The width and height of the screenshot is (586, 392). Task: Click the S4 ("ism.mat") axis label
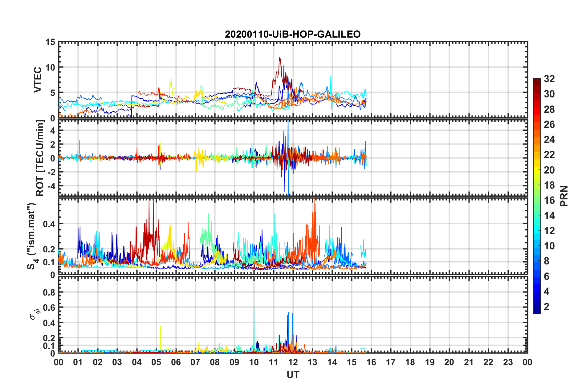coord(32,236)
